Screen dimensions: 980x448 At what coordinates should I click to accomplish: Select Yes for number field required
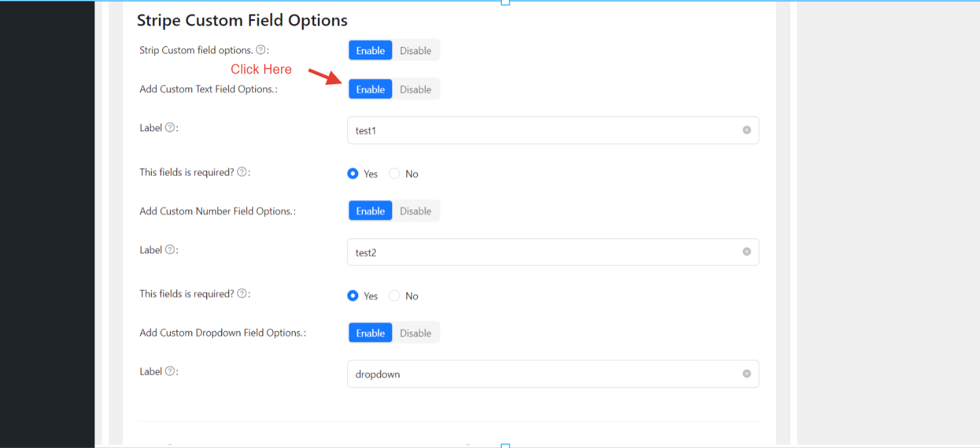[353, 296]
